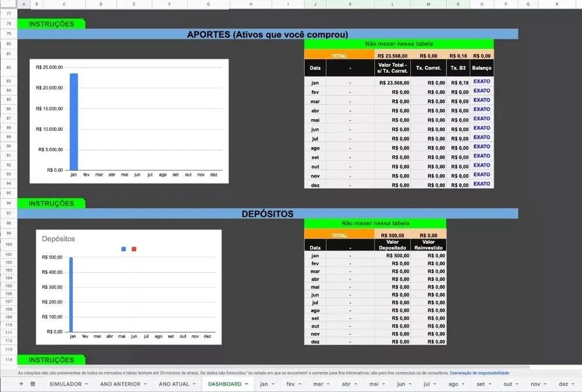
Task: Select row 100 header
Action: click(9, 244)
